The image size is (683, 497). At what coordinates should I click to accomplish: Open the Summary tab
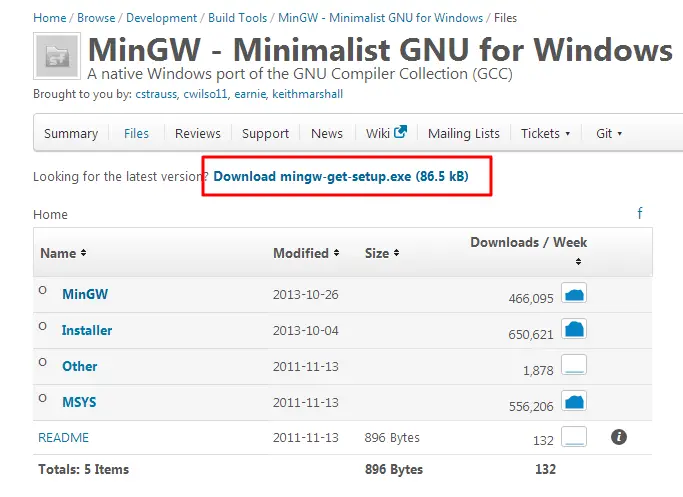click(71, 133)
